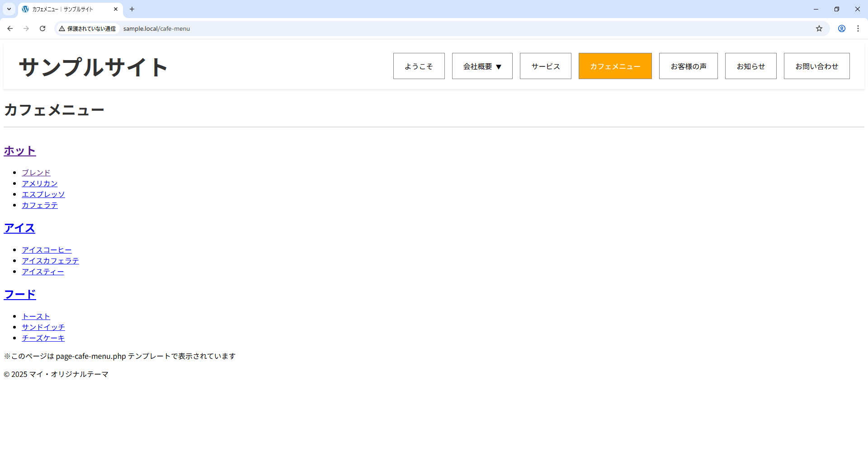Open the ブレンド link

[x=36, y=173]
